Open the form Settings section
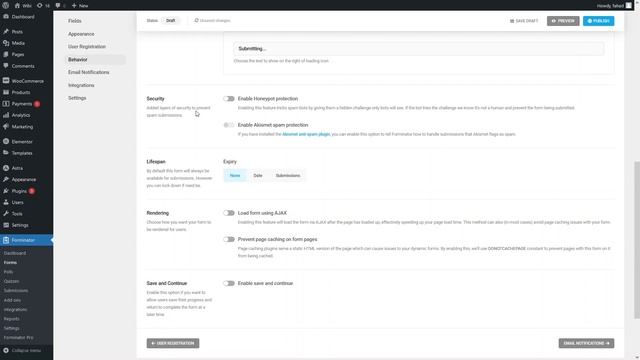The width and height of the screenshot is (640, 360). [77, 98]
